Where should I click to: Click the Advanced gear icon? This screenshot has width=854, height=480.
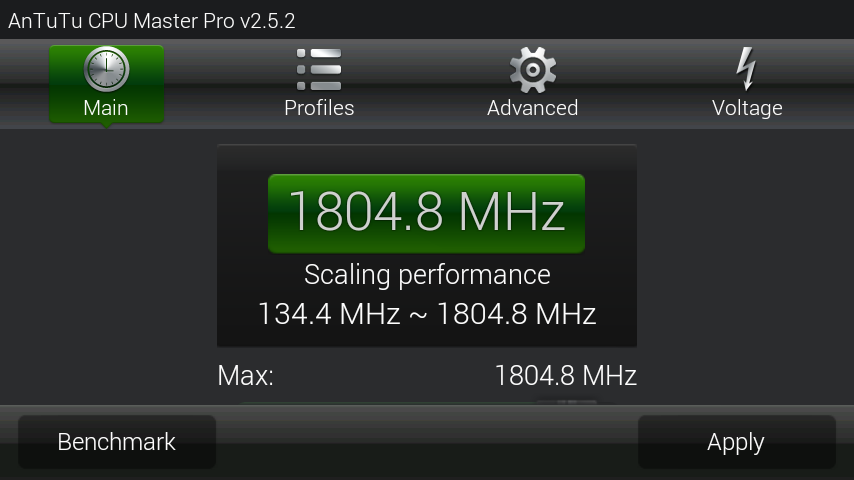[532, 70]
